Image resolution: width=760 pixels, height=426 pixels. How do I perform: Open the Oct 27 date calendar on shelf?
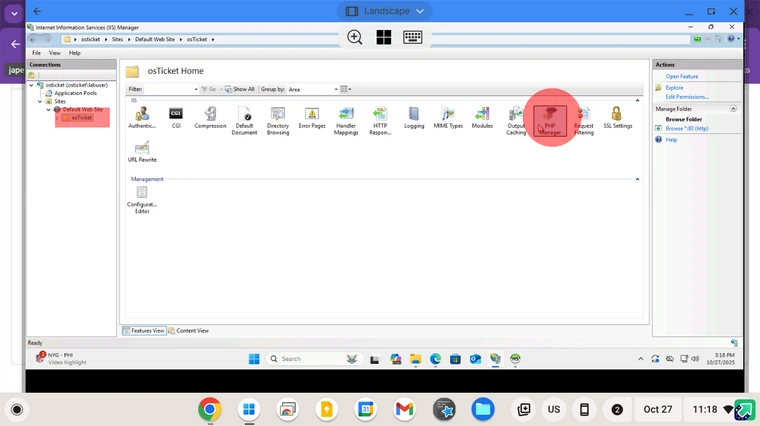click(x=658, y=410)
